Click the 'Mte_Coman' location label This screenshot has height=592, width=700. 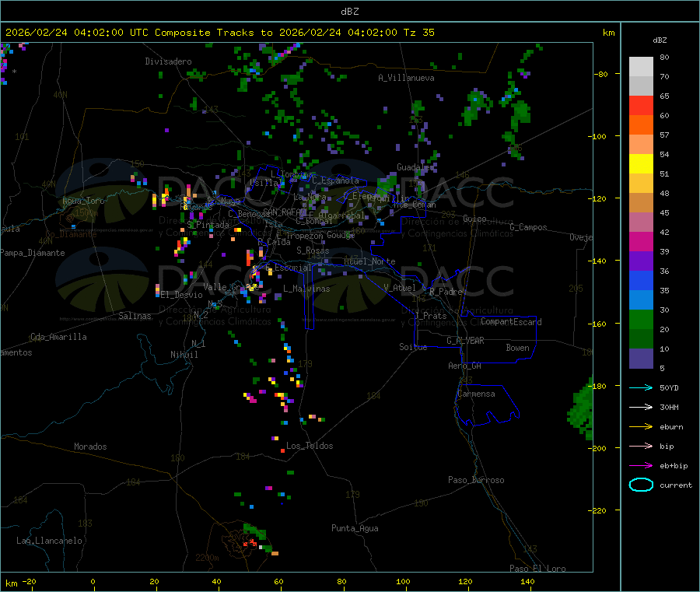coord(415,205)
